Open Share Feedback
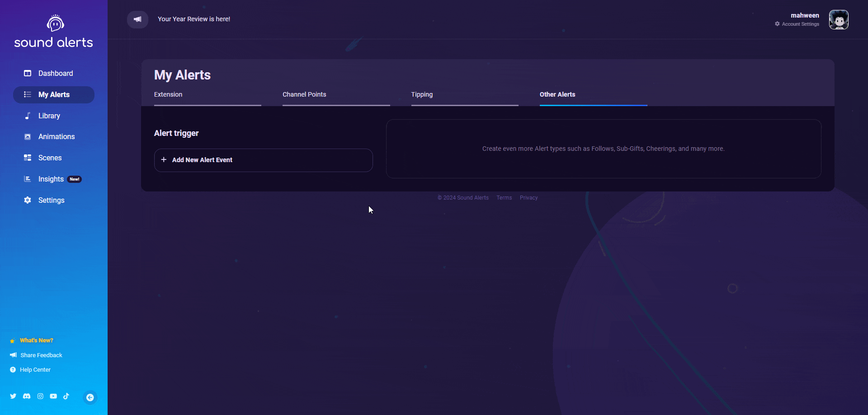Viewport: 868px width, 415px height. 41,355
